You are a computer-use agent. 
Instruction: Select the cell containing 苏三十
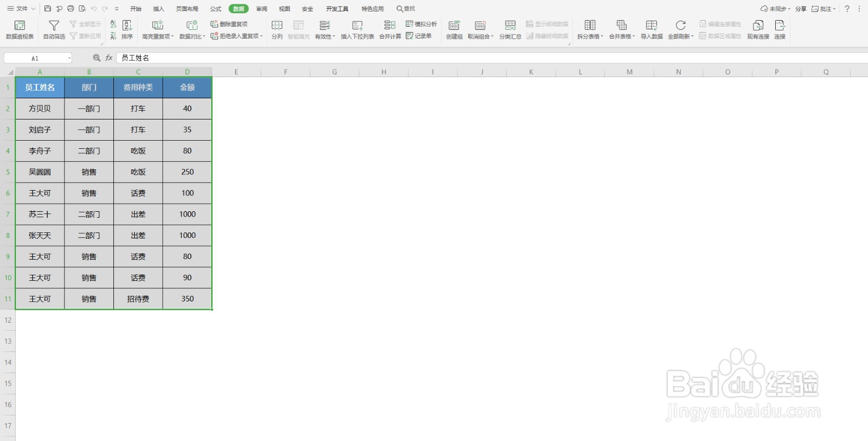point(40,214)
